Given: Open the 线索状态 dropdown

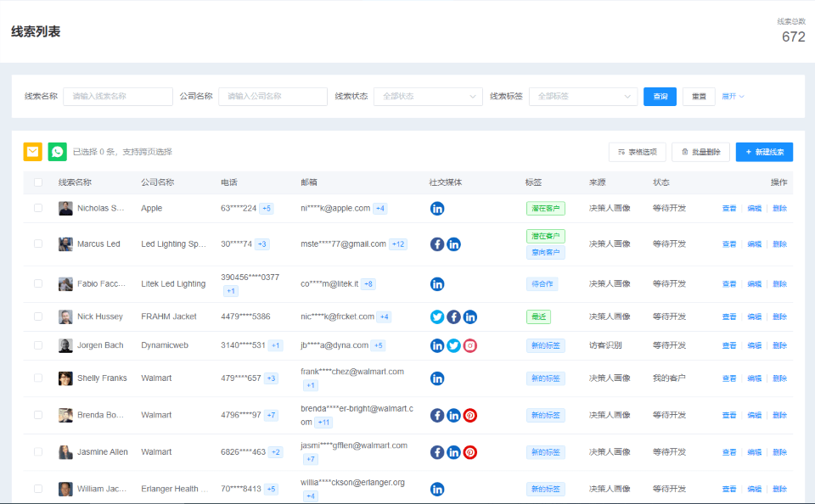Looking at the screenshot, I should coord(428,97).
